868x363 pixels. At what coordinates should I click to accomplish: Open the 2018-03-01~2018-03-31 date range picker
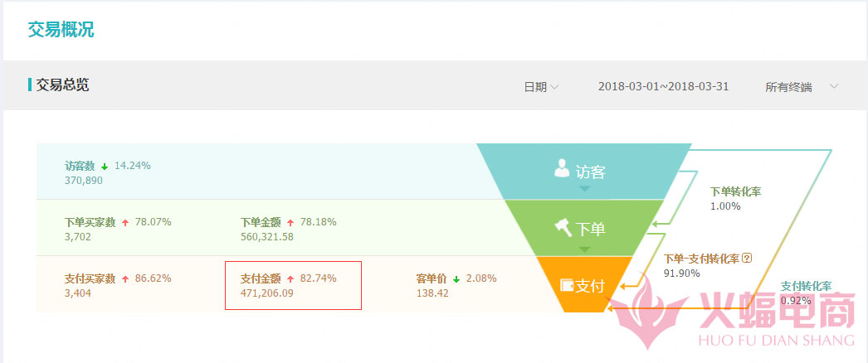663,86
